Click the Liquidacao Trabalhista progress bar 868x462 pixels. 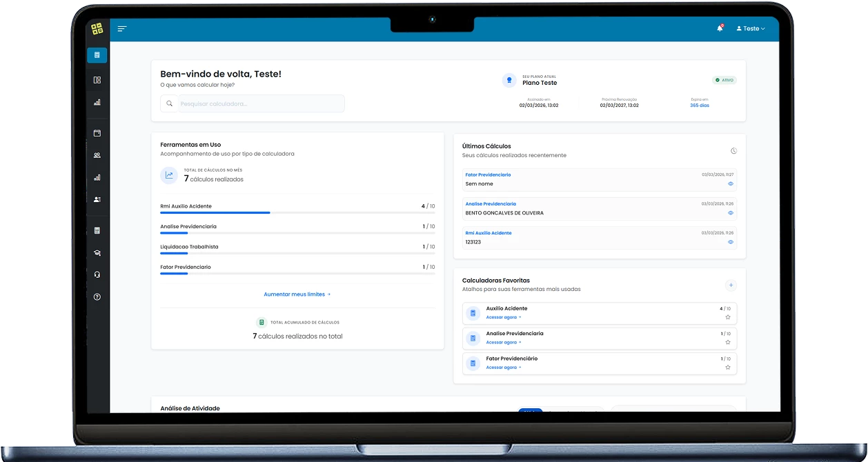(297, 253)
